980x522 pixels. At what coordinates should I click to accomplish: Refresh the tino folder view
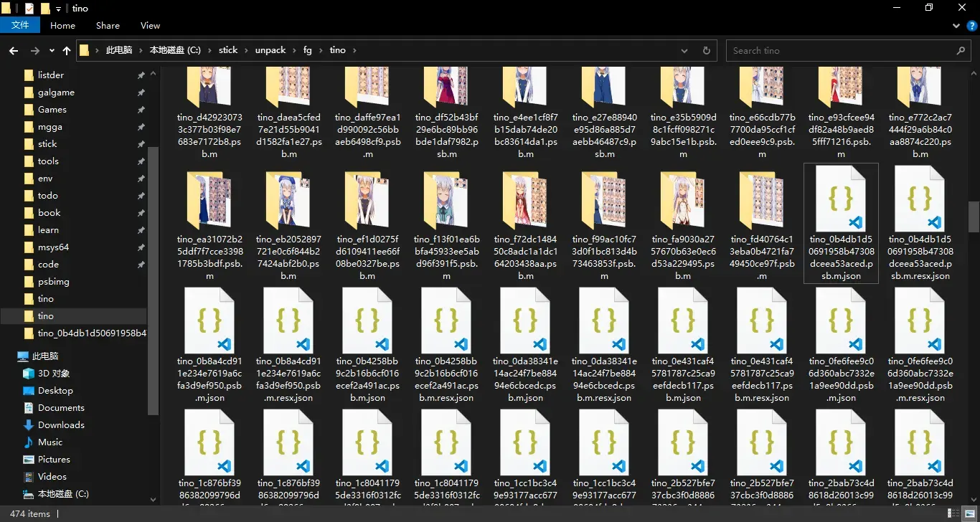tap(707, 51)
